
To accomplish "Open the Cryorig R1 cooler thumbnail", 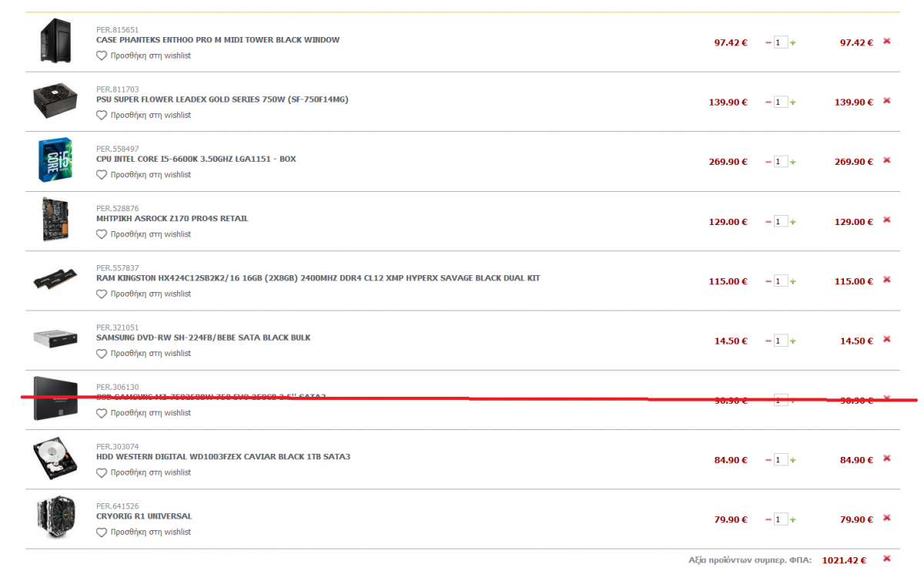I will point(55,518).
